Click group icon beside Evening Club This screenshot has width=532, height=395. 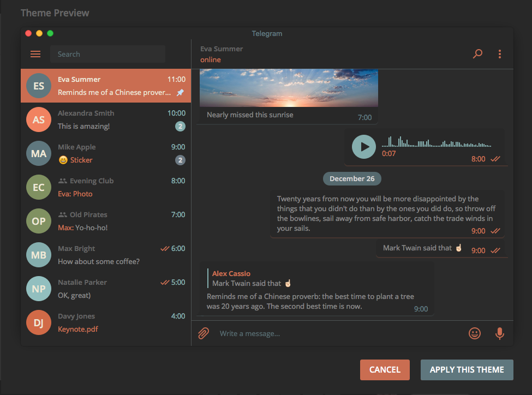pos(62,181)
